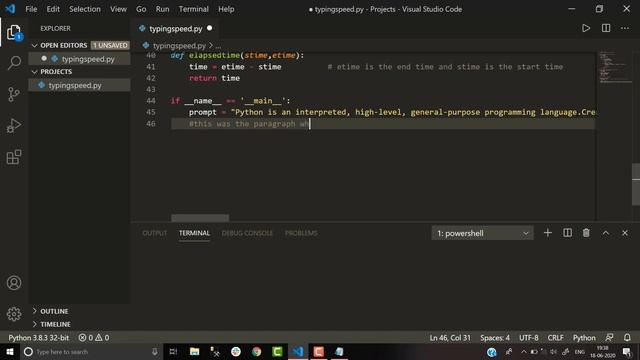Image resolution: width=640 pixels, height=360 pixels.
Task: Click the 1 UNSAVED badge
Action: coord(110,45)
